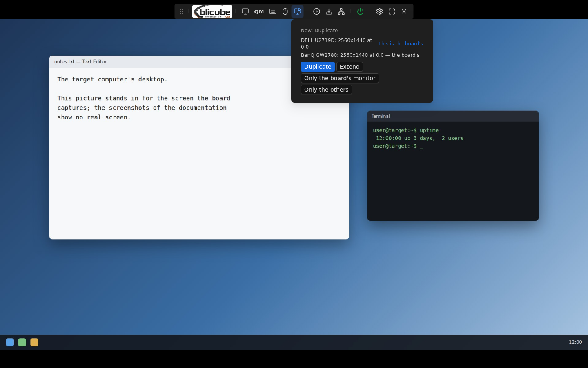Choose the Extend display mode
The height and width of the screenshot is (368, 588).
(350, 67)
